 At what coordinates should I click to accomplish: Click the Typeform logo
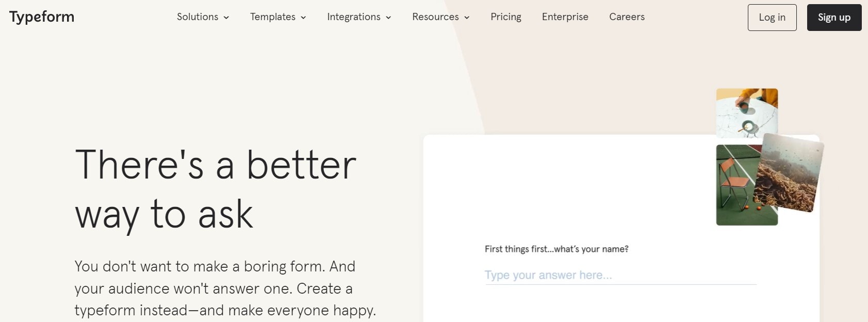point(41,16)
